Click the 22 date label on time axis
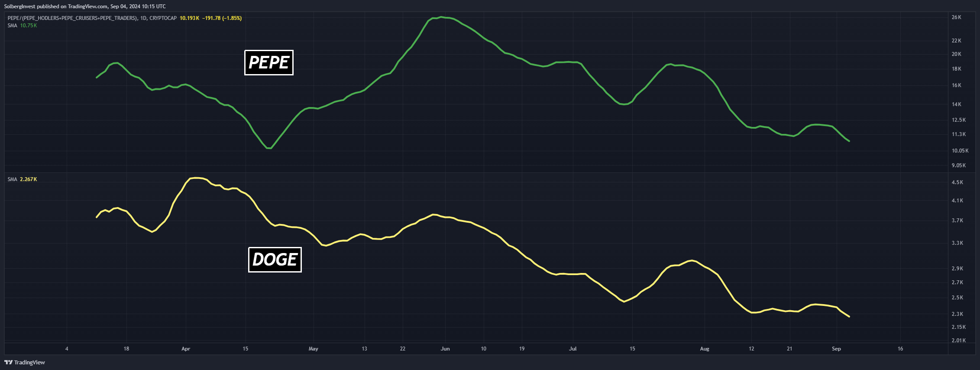This screenshot has height=370, width=980. [x=403, y=349]
